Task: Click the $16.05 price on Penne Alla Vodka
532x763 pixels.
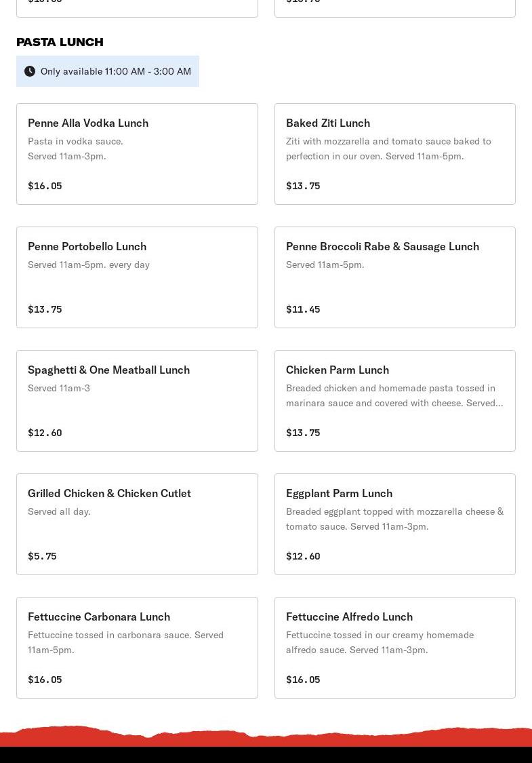Action: click(x=45, y=186)
